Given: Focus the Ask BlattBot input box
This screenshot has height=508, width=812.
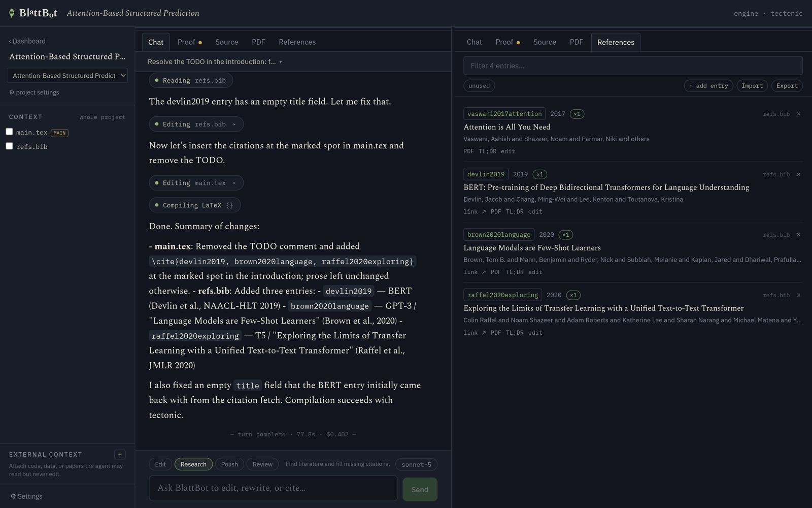Looking at the screenshot, I should pos(274,488).
